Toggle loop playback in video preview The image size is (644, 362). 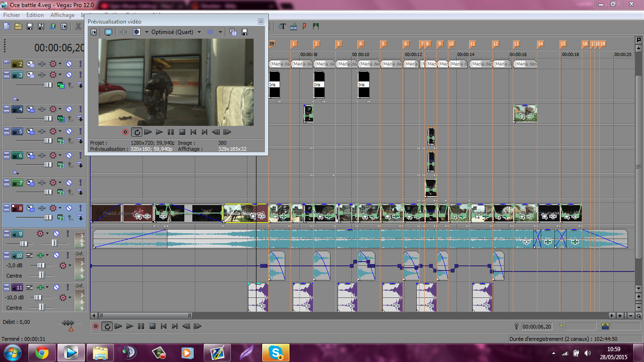click(x=137, y=132)
